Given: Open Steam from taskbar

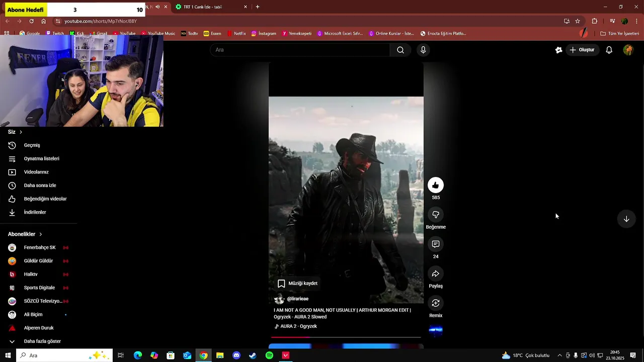Looking at the screenshot, I should point(253,355).
